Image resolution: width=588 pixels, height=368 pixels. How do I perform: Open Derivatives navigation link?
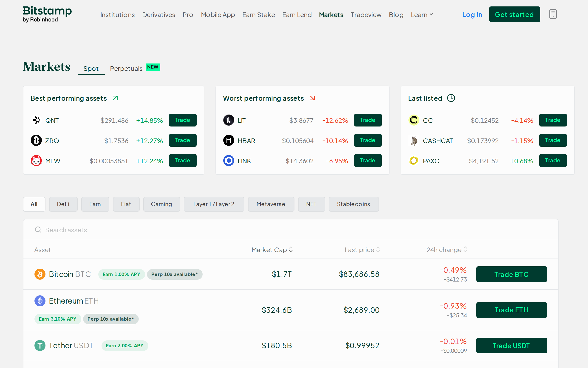pos(158,14)
